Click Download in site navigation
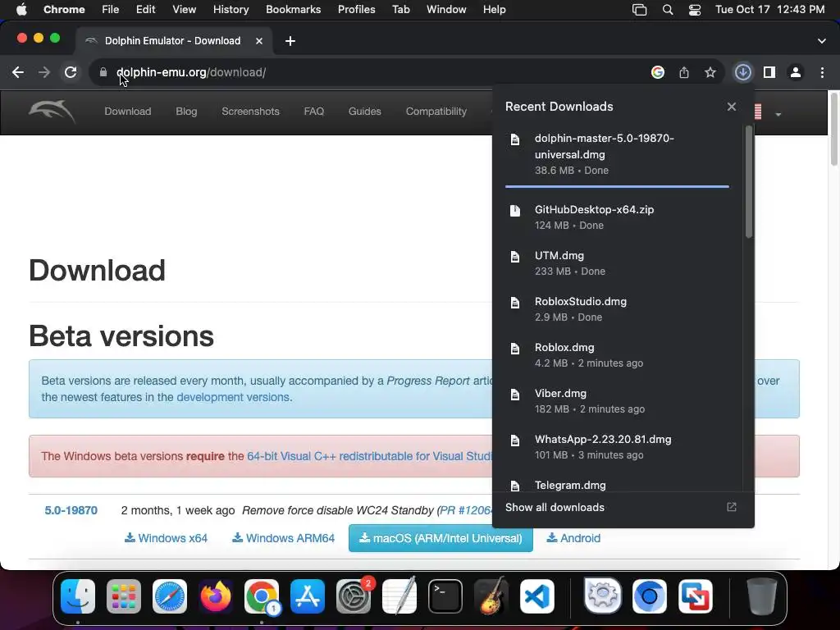Image resolution: width=840 pixels, height=630 pixels. 127,112
